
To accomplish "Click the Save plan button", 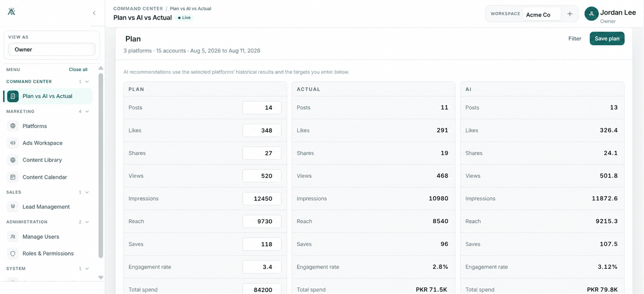I will [x=607, y=39].
